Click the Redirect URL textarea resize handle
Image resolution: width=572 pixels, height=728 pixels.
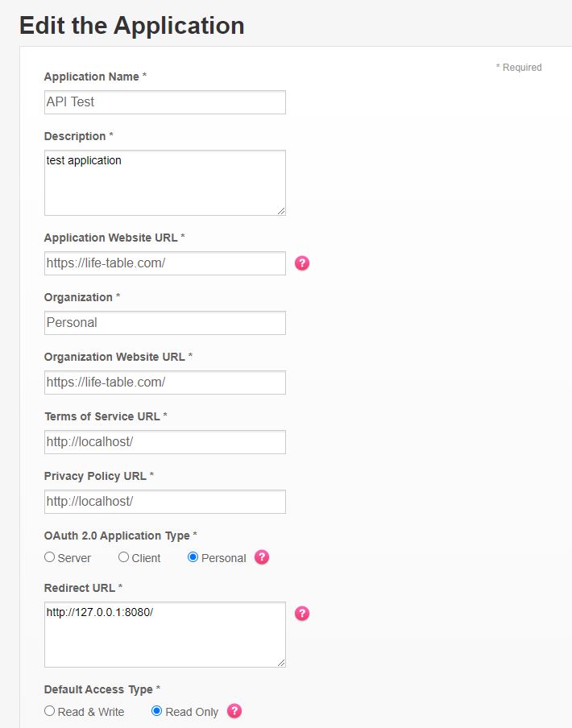[281, 663]
